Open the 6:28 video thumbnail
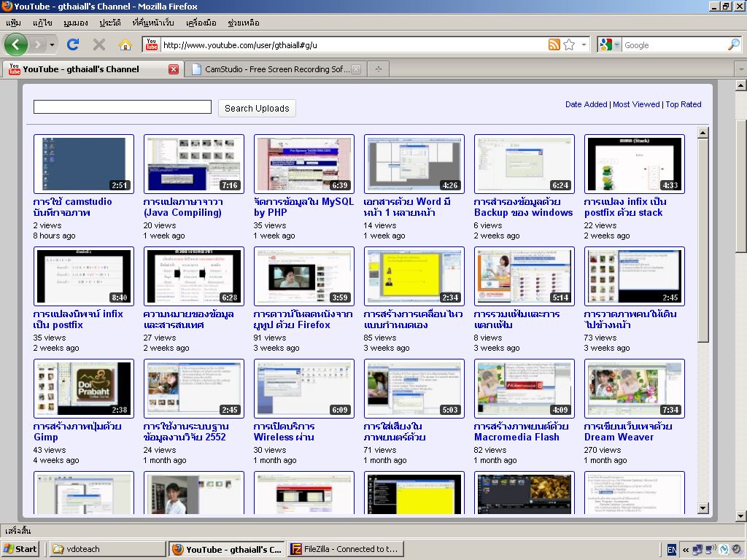The height and width of the screenshot is (560, 747). [x=194, y=276]
